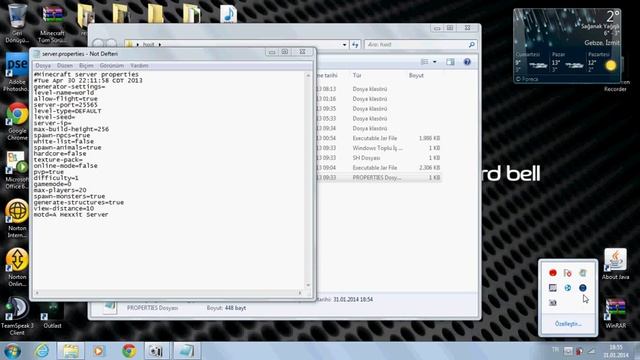Open Windows Explorer taskbar button
This screenshot has width=640, height=360.
click(x=71, y=351)
